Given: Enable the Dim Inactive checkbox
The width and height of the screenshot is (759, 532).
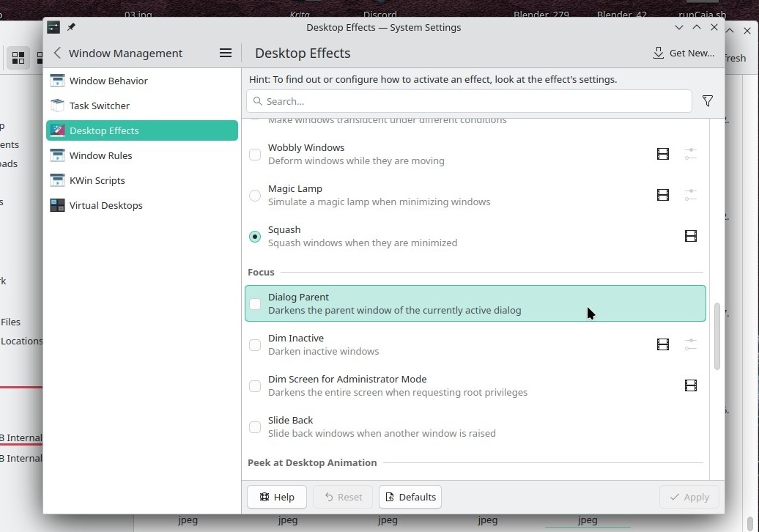Looking at the screenshot, I should [255, 345].
